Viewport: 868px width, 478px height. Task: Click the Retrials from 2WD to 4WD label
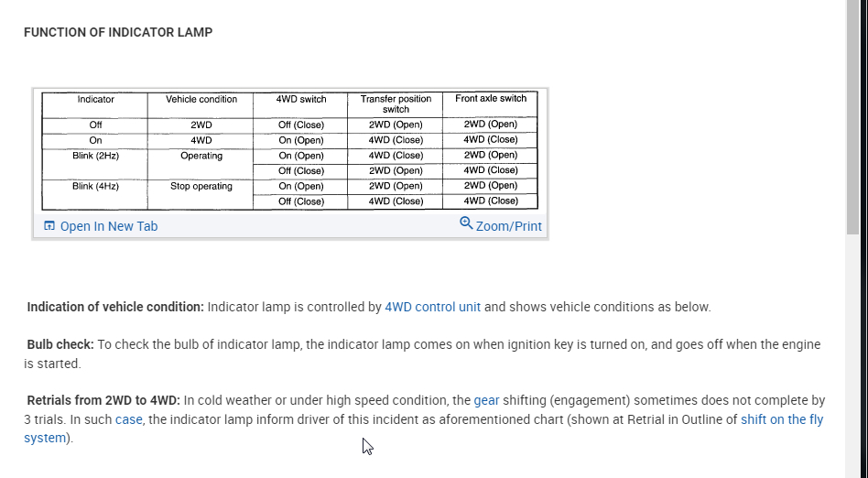[x=103, y=400]
